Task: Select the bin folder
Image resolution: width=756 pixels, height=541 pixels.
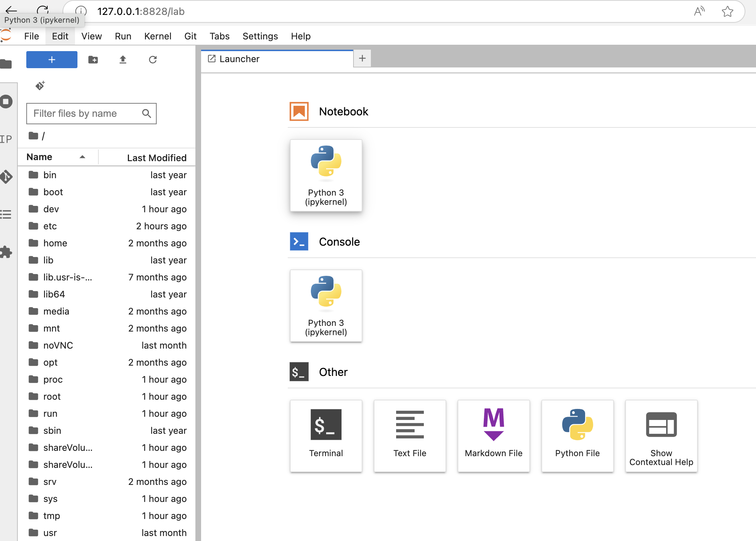Action: (107, 175)
